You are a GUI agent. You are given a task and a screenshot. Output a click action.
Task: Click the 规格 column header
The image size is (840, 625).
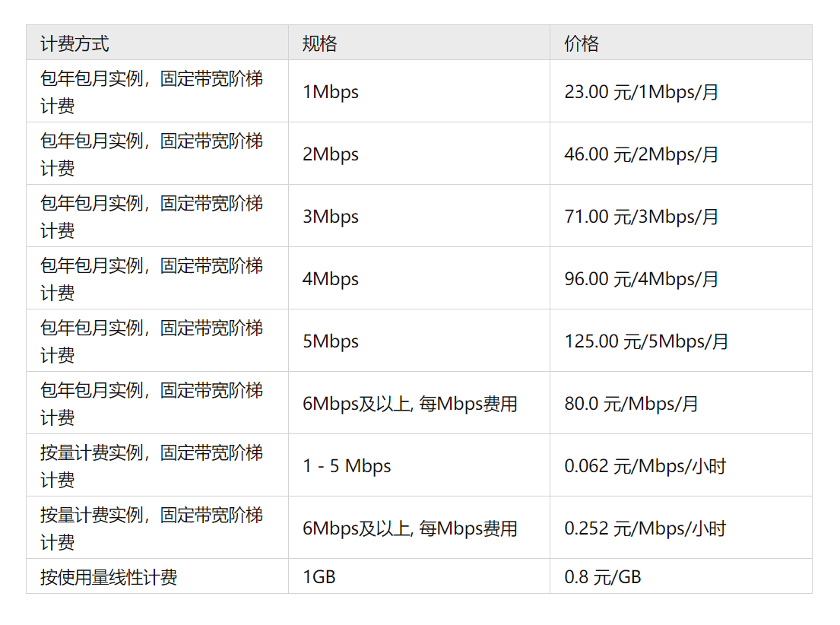pyautogui.click(x=319, y=44)
